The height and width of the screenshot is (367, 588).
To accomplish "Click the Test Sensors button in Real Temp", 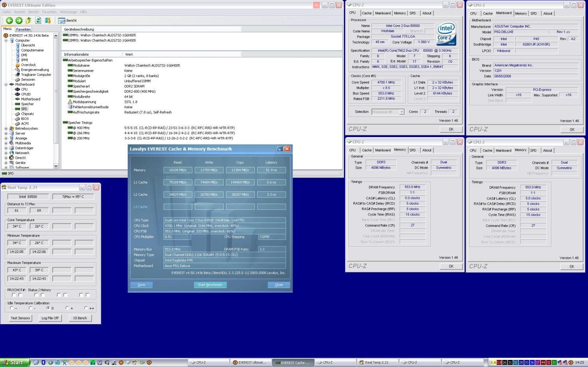I will 20,318.
